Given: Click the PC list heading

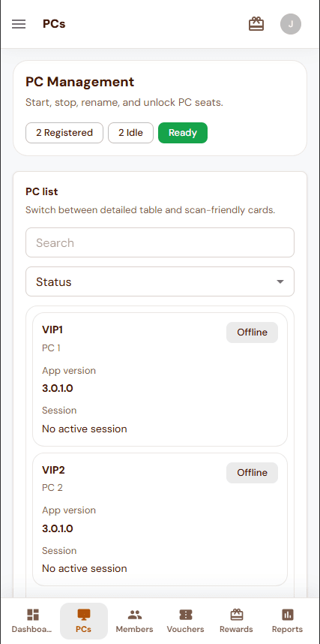Looking at the screenshot, I should [x=42, y=192].
